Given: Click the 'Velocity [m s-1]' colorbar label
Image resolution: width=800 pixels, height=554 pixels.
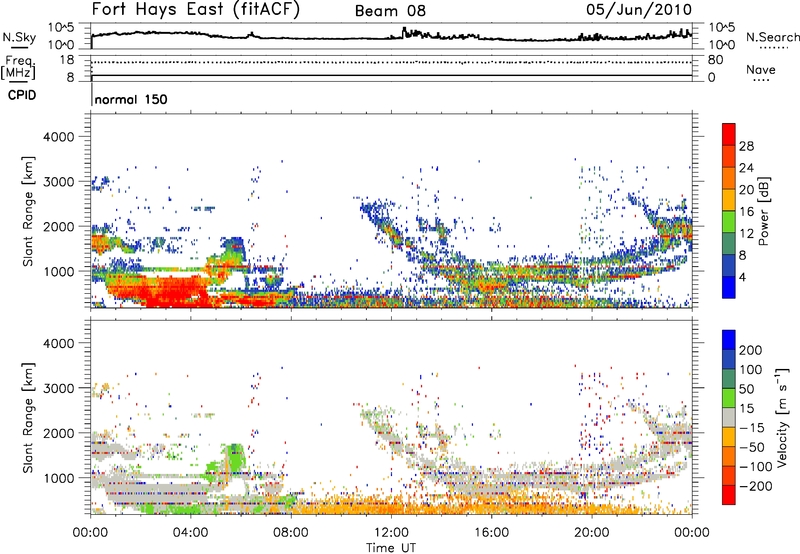Looking at the screenshot, I should click(782, 417).
